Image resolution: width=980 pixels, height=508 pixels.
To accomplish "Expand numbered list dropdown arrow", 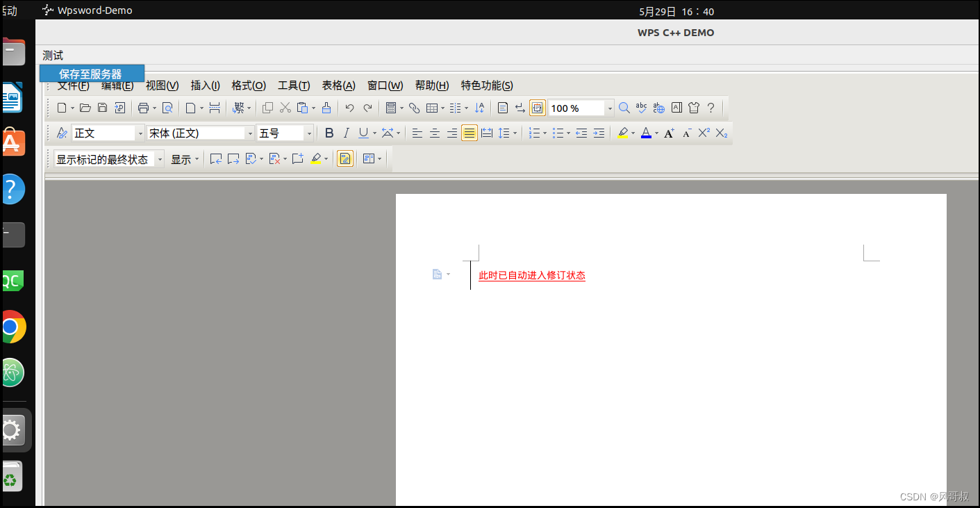I will [545, 133].
